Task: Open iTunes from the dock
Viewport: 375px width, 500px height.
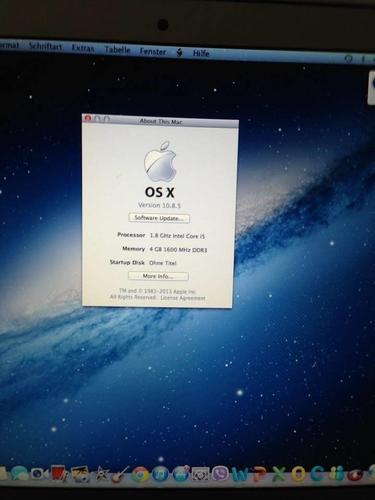Action: [160, 474]
